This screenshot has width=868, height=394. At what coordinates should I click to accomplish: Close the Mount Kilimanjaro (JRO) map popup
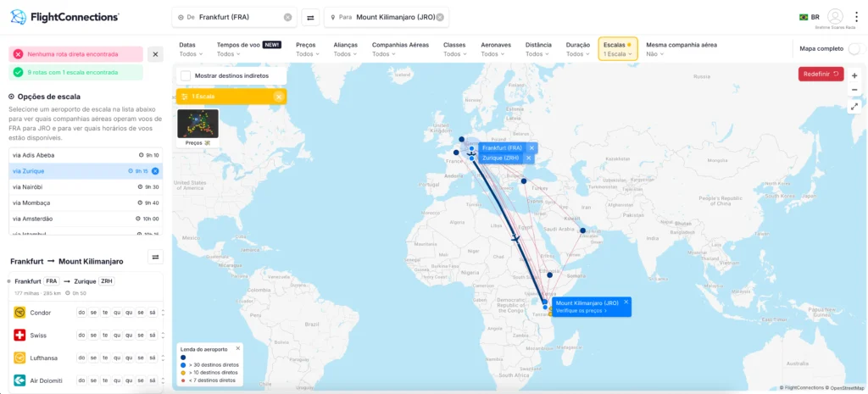(x=626, y=302)
